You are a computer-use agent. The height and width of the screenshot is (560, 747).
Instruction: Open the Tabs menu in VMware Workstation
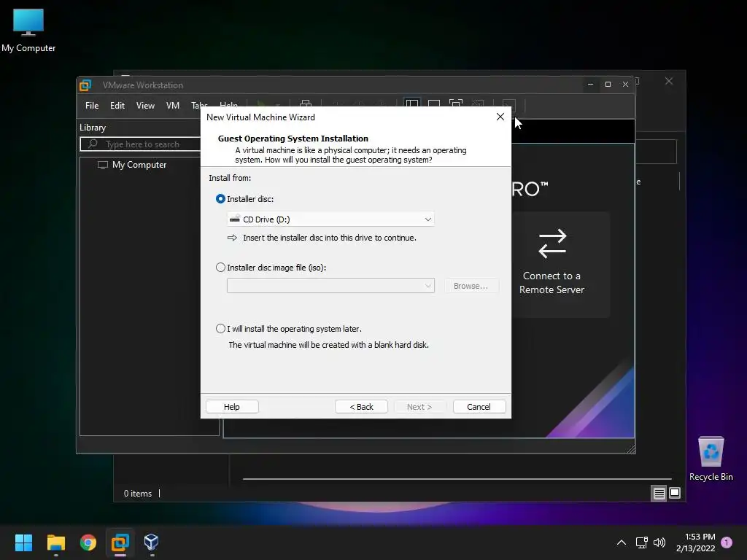[199, 105]
